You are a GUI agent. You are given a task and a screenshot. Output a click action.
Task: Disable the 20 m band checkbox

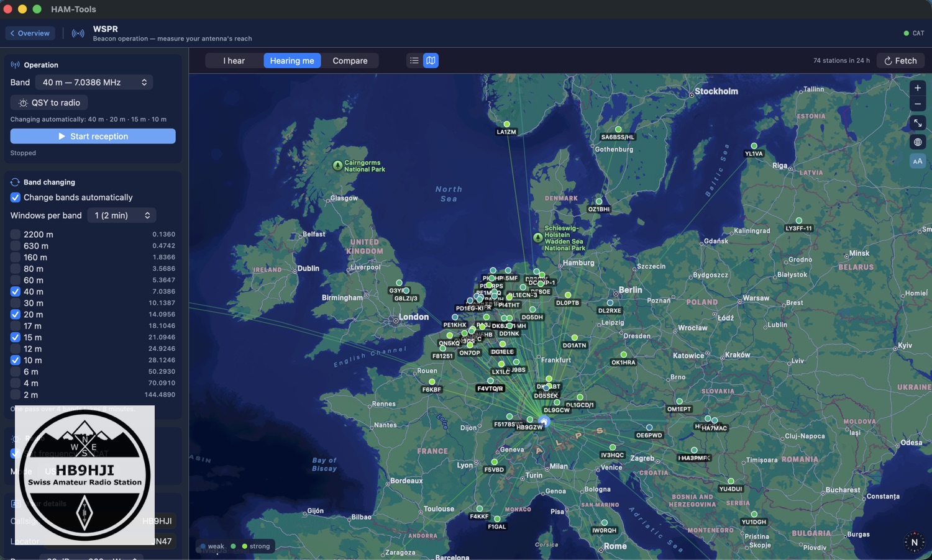click(16, 315)
